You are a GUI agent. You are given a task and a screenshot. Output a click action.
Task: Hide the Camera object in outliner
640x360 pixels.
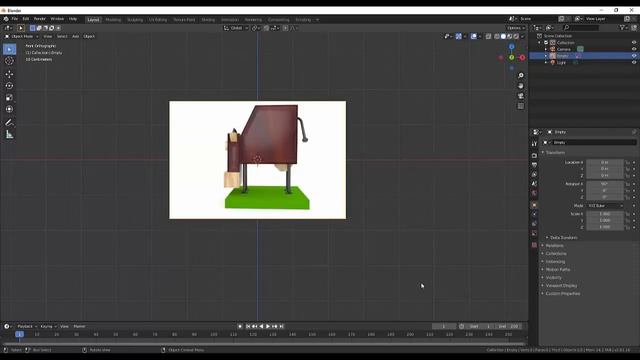(634, 49)
